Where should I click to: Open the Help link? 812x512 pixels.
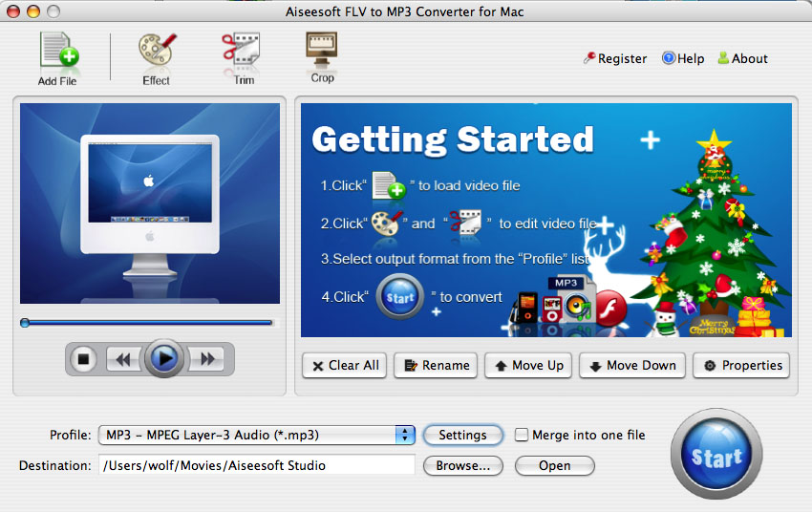[x=683, y=58]
